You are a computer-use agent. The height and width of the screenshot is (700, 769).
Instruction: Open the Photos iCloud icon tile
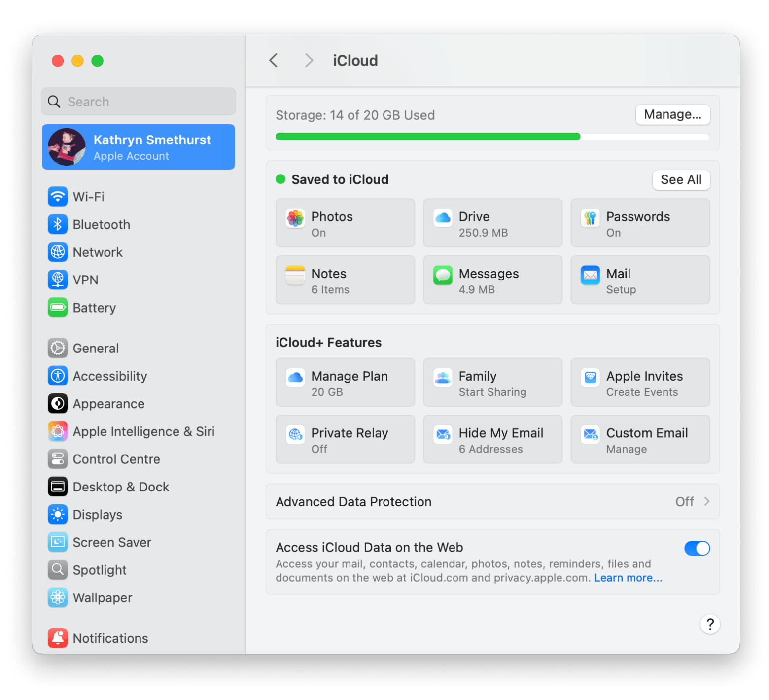coord(295,218)
